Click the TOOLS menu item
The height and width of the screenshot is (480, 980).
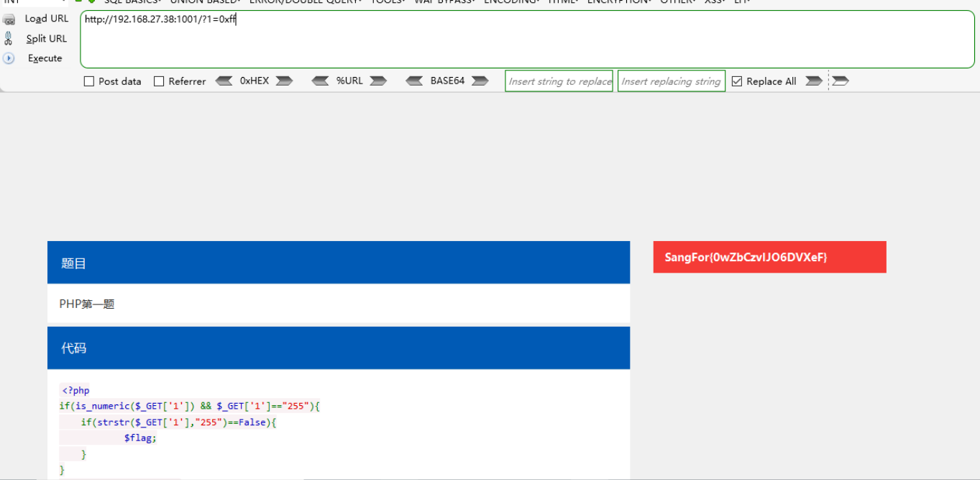[387, 1]
